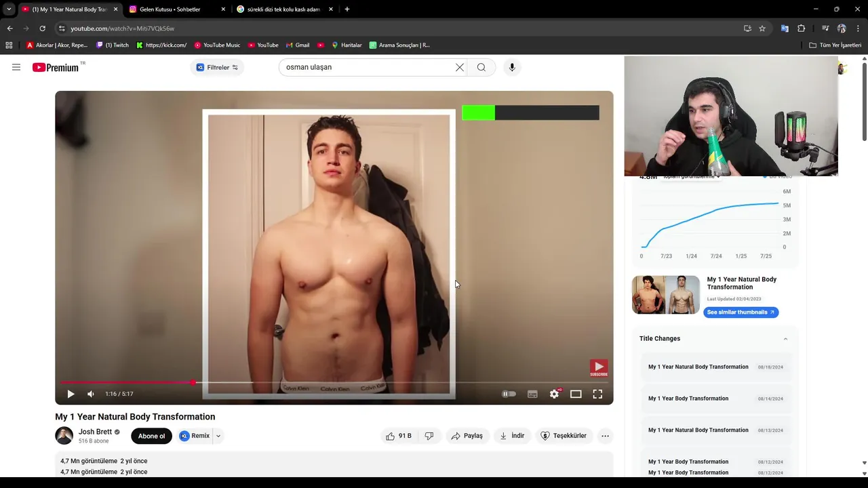This screenshot has height=488, width=868.
Task: Enter fullscreen mode
Action: (597, 394)
